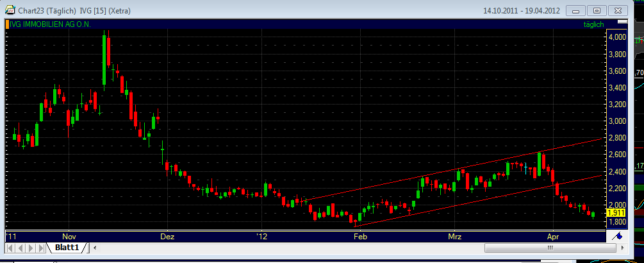
Task: Click the Chart23 window icon in title bar
Action: (x=9, y=10)
